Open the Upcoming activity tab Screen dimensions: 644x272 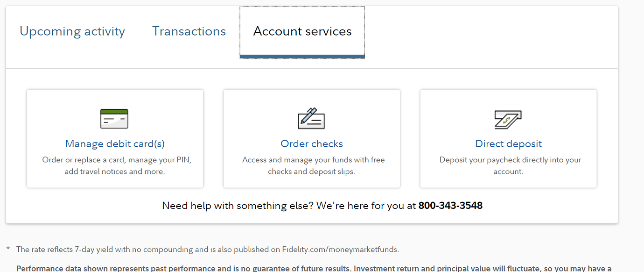click(x=72, y=31)
